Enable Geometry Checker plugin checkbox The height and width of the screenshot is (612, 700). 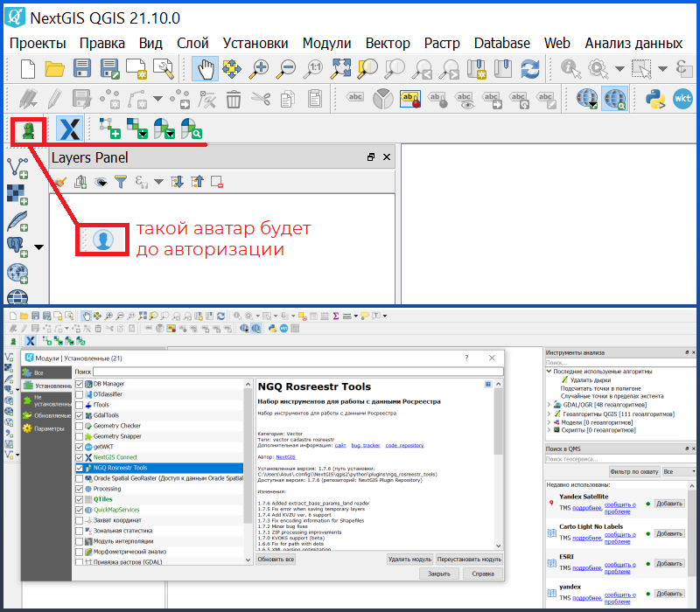tap(80, 426)
